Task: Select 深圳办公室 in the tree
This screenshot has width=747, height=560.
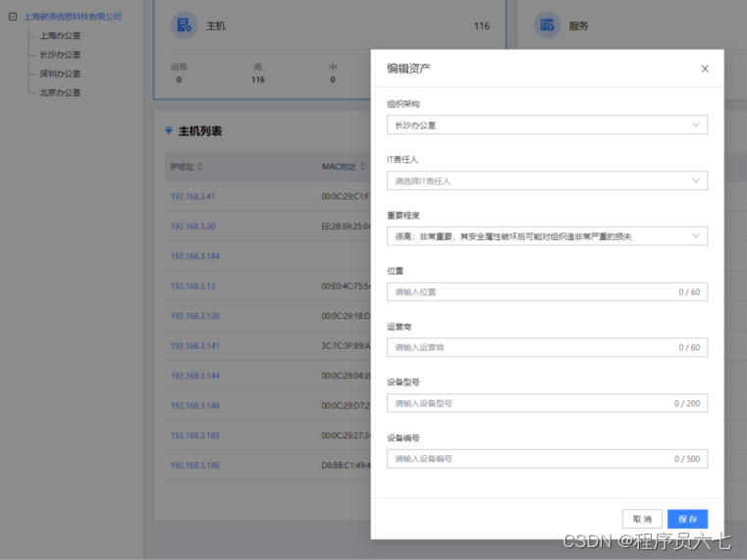Action: [x=60, y=74]
